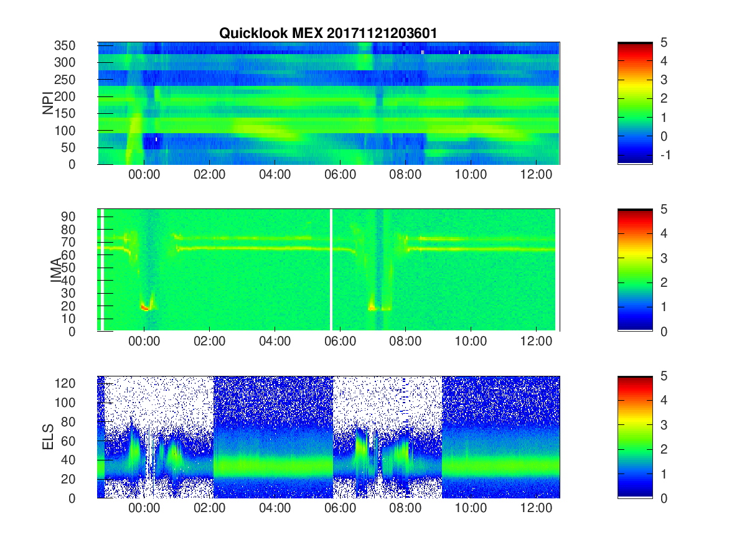This screenshot has height=560, width=747.
Task: Click the 0 value on IMA colorbar
Action: pos(665,331)
